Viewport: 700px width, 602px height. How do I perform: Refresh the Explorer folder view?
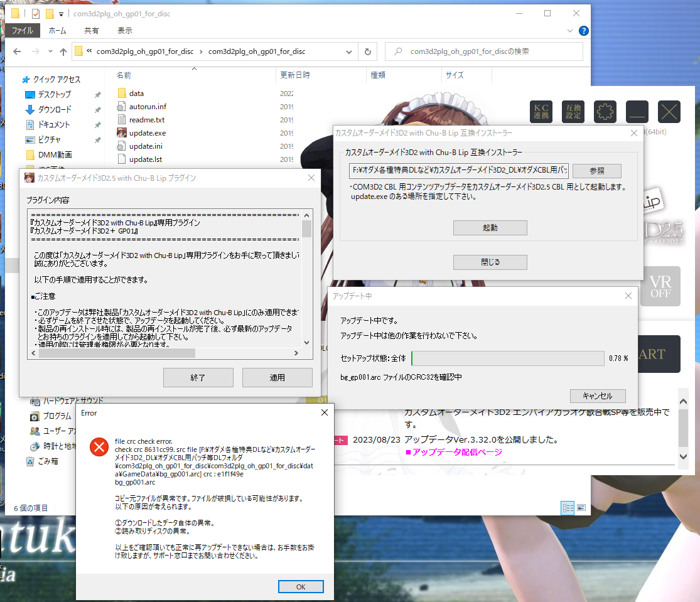pyautogui.click(x=368, y=51)
